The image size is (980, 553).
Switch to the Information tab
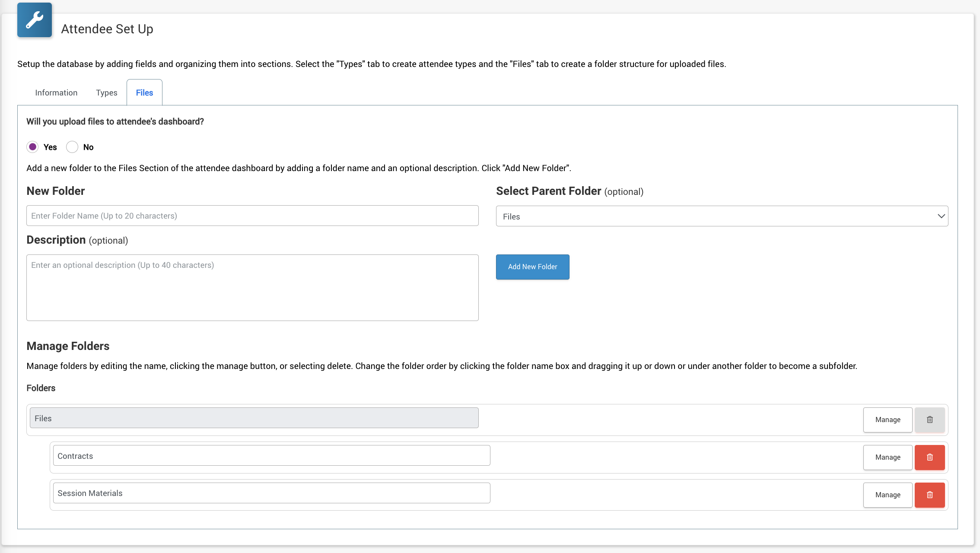click(56, 92)
